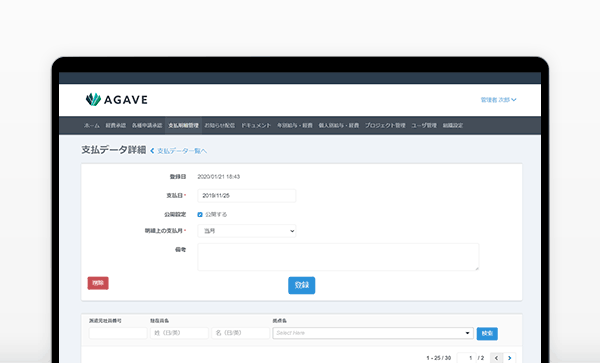600x363 pixels.
Task: Follow the 支払データ一覧へ back link
Action: coord(178,151)
